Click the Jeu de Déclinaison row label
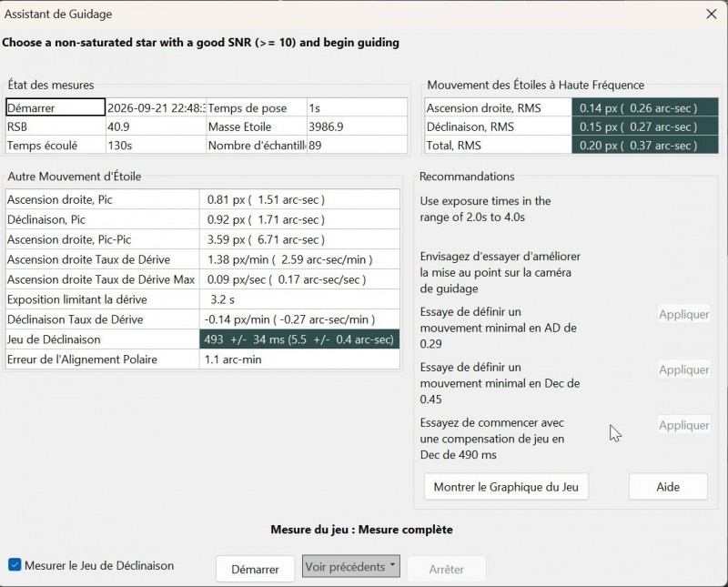Screen dimensions: 728x587 click(x=103, y=339)
